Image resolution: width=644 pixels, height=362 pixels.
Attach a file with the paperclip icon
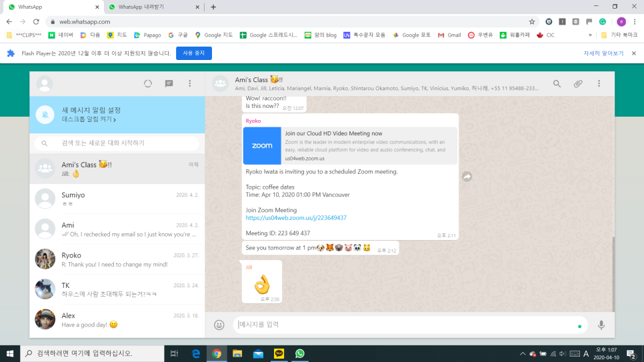pyautogui.click(x=578, y=84)
